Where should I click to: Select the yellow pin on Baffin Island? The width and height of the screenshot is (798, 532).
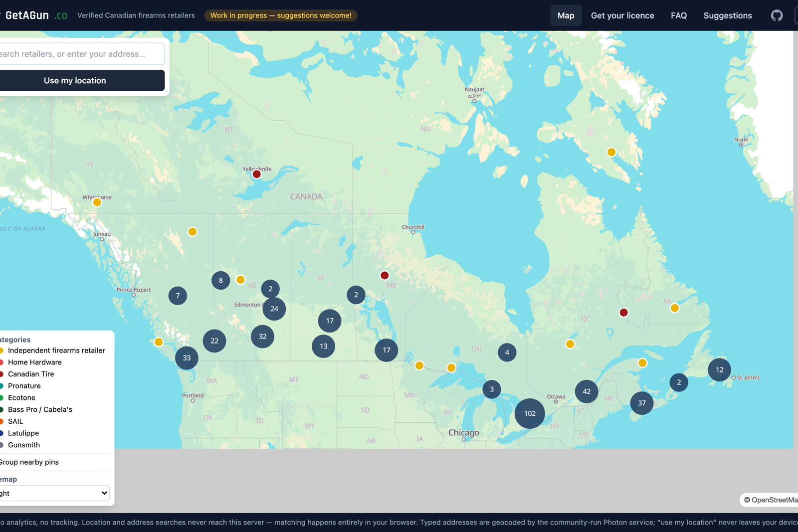point(611,152)
